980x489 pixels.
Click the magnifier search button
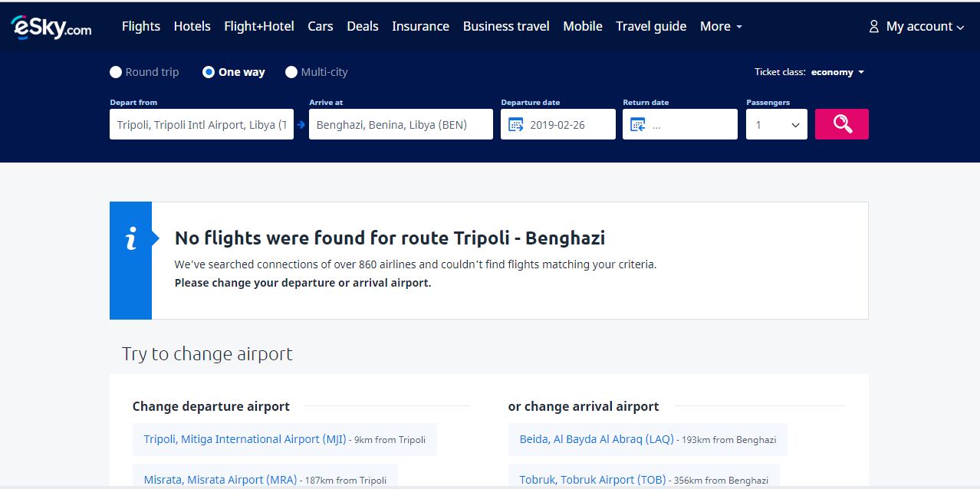841,124
